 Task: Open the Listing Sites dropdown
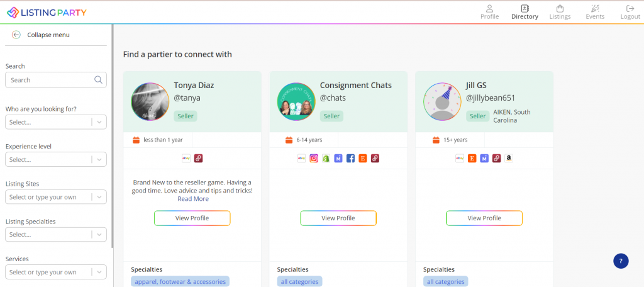click(x=56, y=197)
